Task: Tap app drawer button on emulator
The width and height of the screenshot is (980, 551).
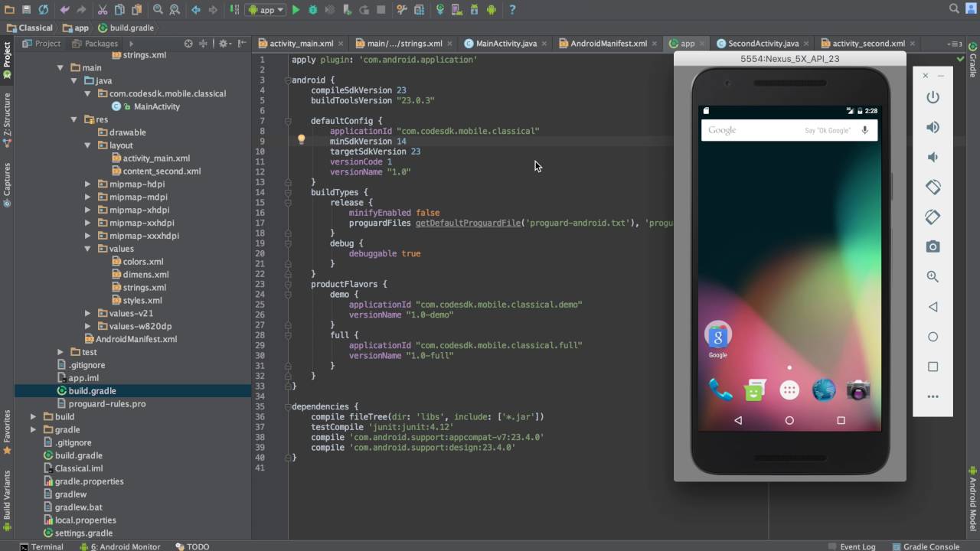Action: tap(789, 390)
